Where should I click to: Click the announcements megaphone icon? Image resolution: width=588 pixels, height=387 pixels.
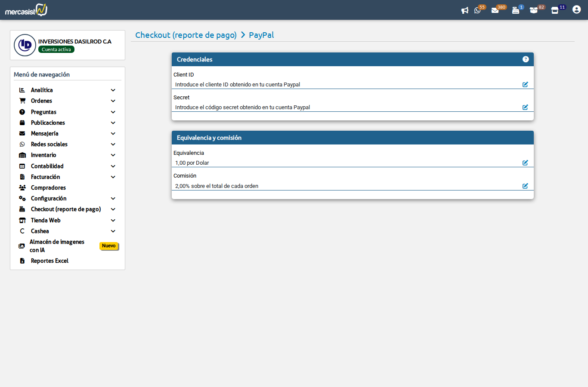click(x=464, y=10)
